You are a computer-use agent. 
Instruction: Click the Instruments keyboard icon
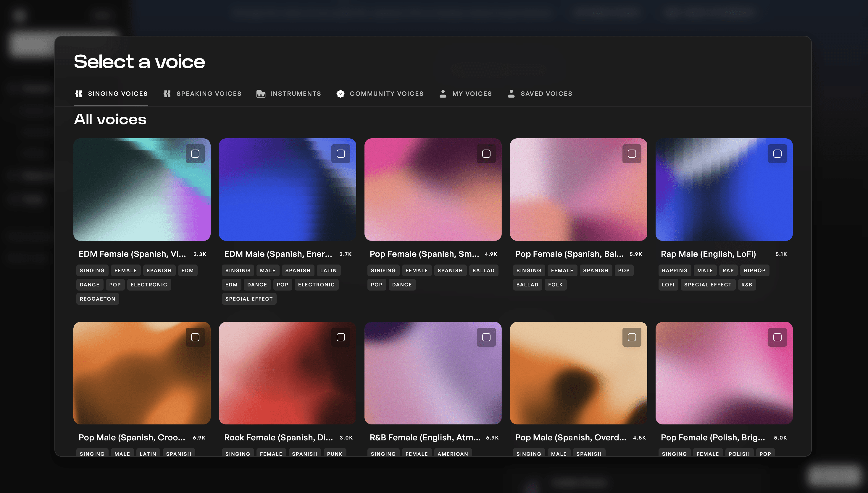click(x=261, y=94)
